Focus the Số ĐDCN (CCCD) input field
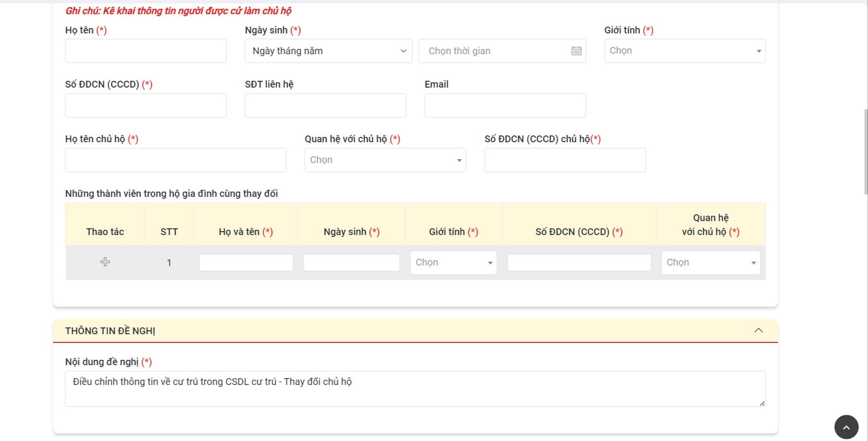This screenshot has width=868, height=441. pos(145,105)
